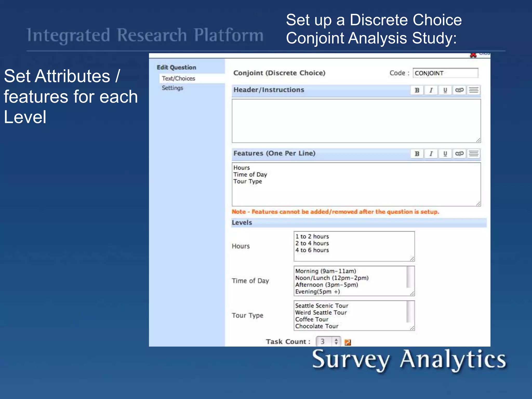Click the Code input field
Viewport: 532px width, 399px height.
coord(445,73)
